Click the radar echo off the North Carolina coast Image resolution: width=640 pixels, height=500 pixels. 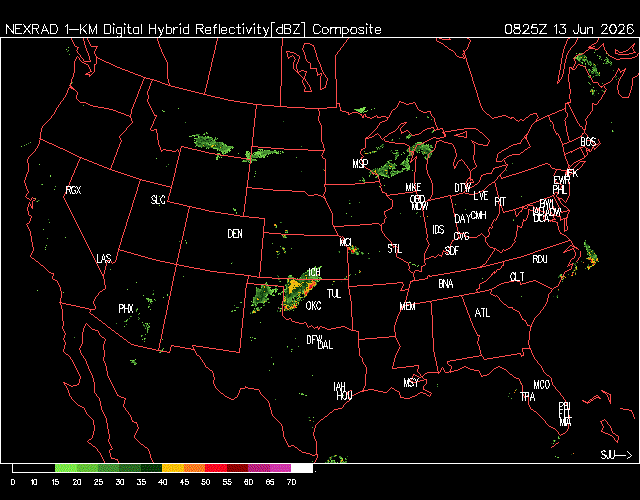pos(590,256)
